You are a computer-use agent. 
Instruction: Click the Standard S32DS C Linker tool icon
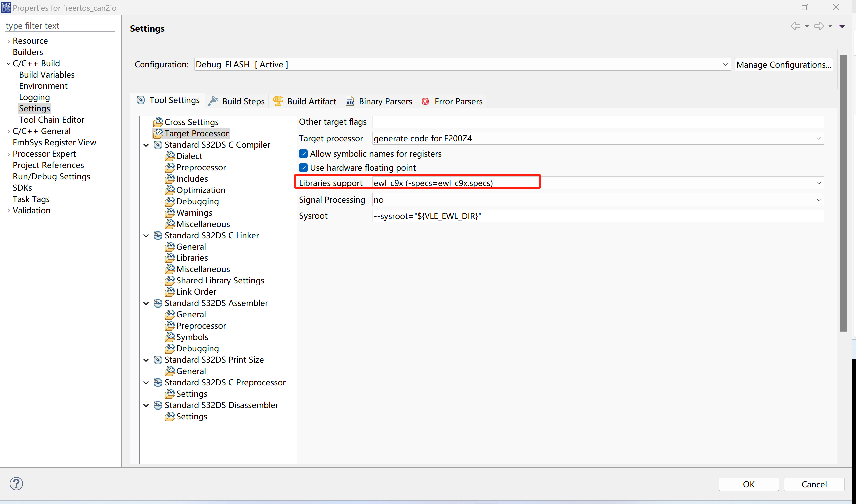pyautogui.click(x=158, y=235)
